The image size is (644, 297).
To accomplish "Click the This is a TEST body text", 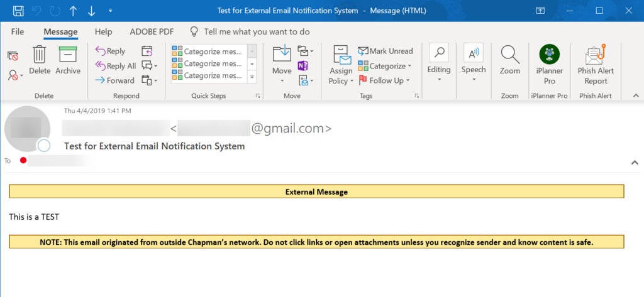I will click(x=34, y=217).
